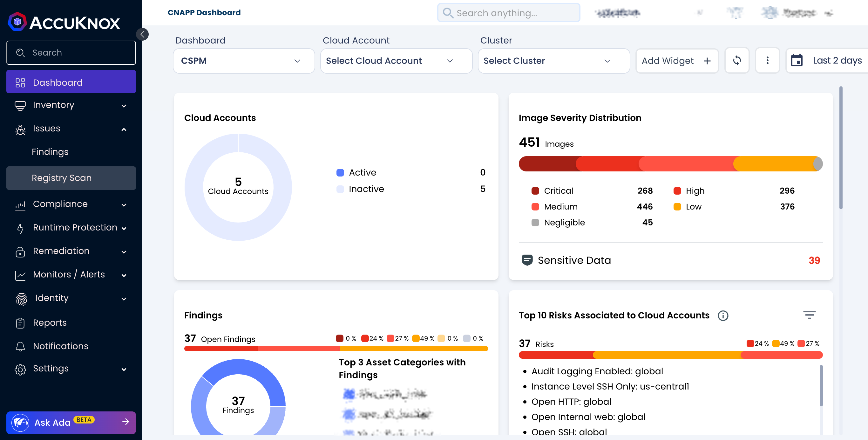Click the Dashboard grid icon
Screen dimensions: 868x440
click(20, 83)
